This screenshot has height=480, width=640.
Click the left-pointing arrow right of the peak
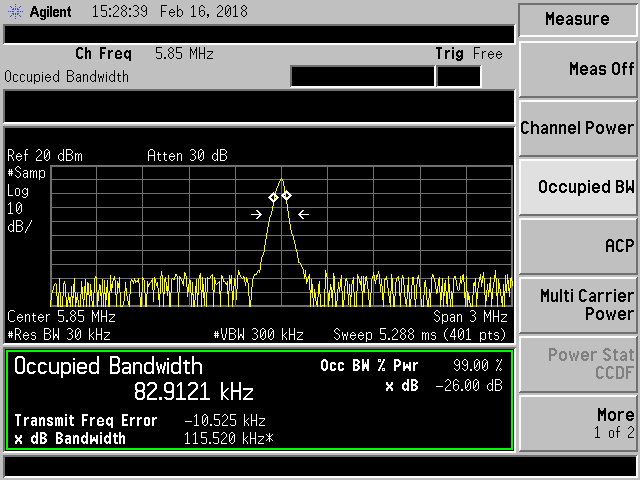point(304,214)
